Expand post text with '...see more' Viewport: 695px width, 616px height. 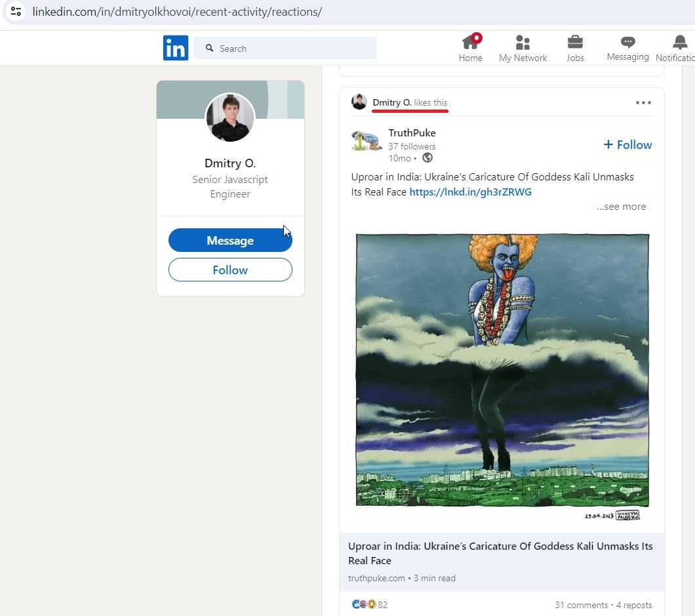(621, 207)
